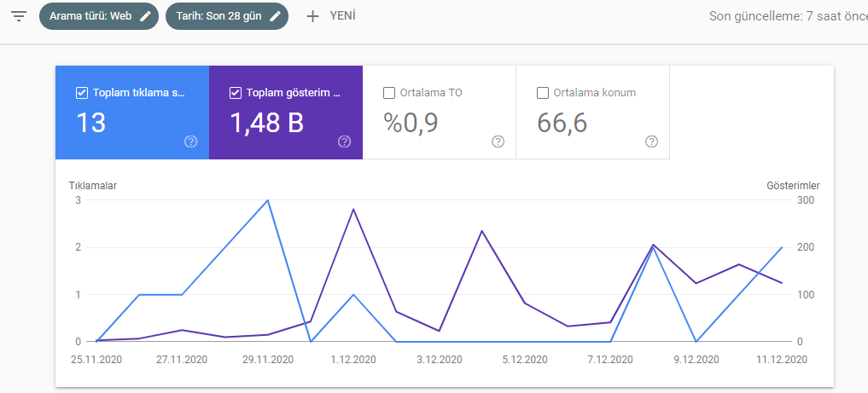Open help icon in Toplam tıklama card
This screenshot has width=868, height=393.
pos(191,142)
